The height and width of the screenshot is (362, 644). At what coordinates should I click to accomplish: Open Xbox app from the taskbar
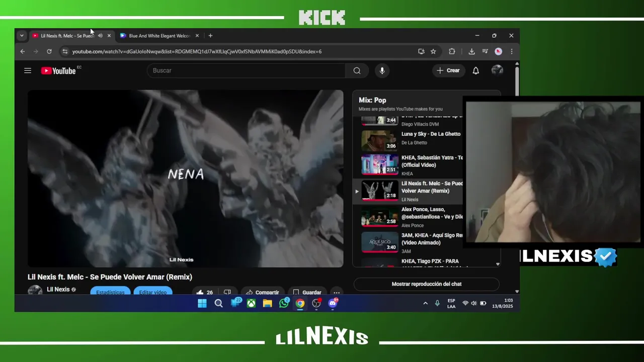coord(251,303)
